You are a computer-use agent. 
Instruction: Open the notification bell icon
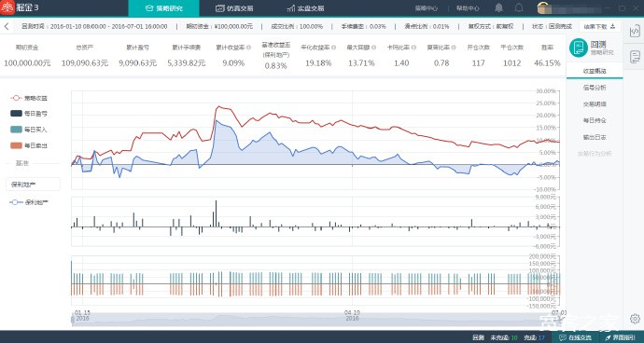point(499,7)
